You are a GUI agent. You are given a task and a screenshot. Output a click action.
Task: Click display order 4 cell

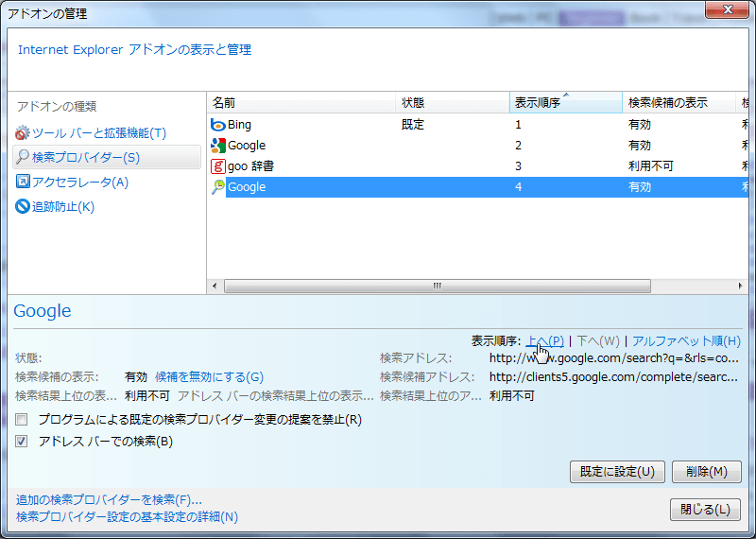pyautogui.click(x=518, y=187)
